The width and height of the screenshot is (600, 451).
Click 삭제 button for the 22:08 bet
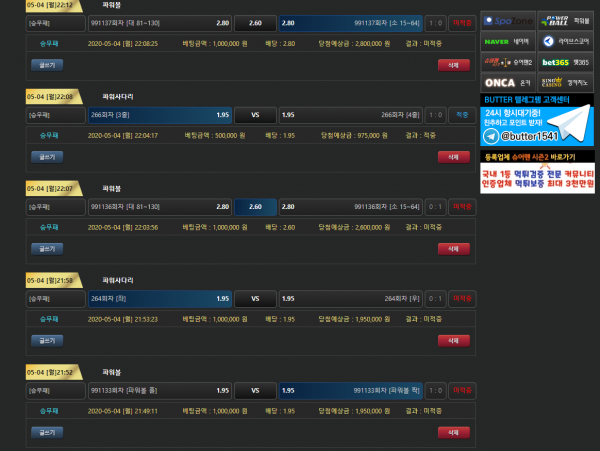(453, 156)
